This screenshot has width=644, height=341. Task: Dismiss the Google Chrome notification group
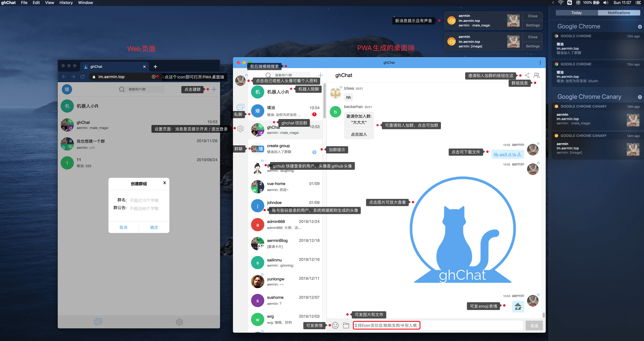pyautogui.click(x=640, y=27)
